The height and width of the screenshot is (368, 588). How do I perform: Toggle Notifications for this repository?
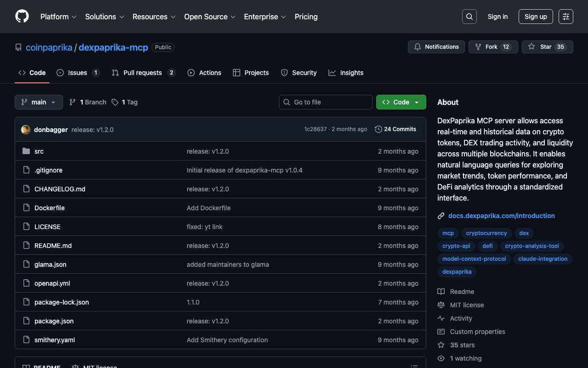pyautogui.click(x=436, y=47)
